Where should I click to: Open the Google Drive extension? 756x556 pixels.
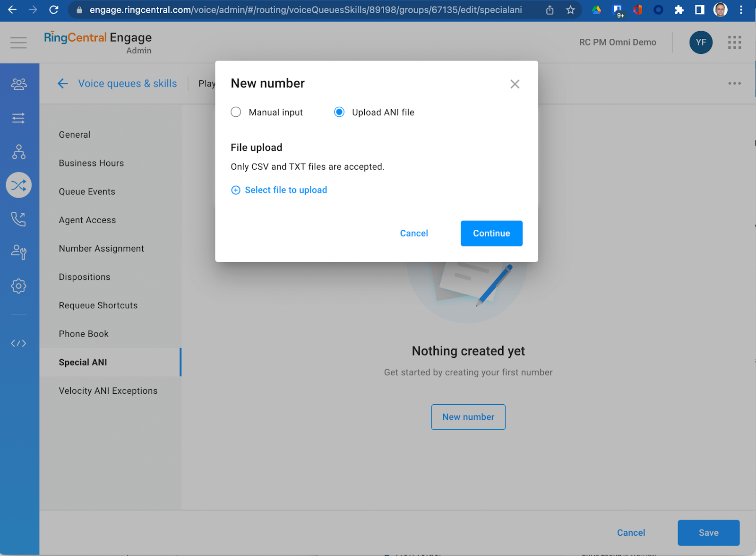[596, 10]
